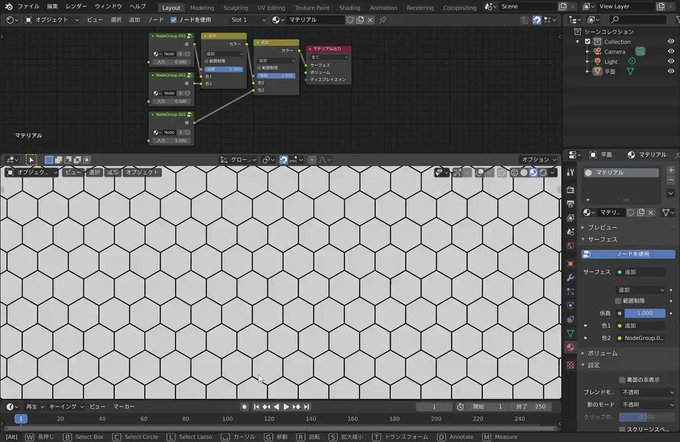Collapse the サーフェス panel

pyautogui.click(x=602, y=239)
